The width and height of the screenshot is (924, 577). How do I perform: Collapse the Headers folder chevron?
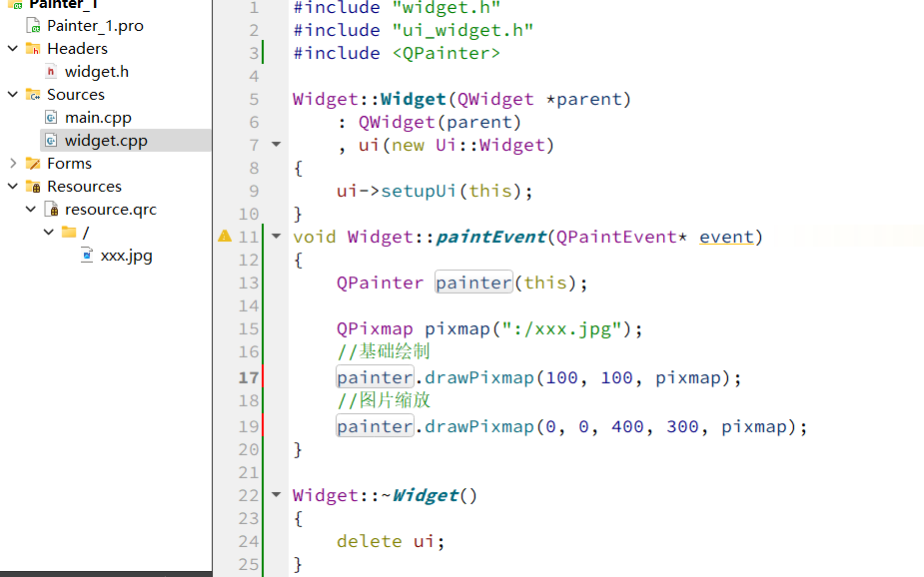[13, 48]
